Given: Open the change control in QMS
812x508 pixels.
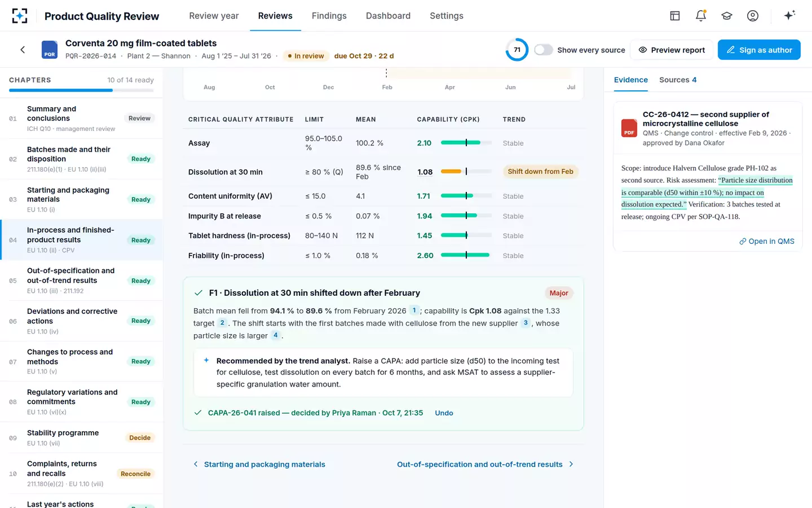Looking at the screenshot, I should (767, 242).
